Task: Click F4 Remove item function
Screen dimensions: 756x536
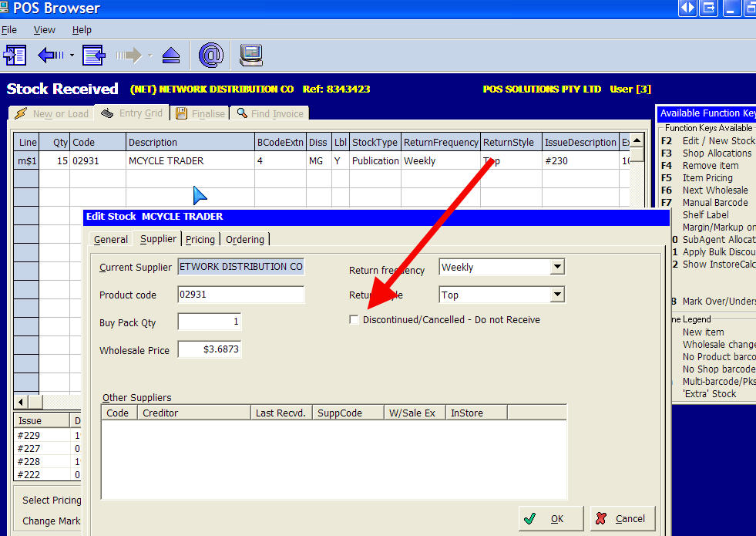Action: click(700, 166)
